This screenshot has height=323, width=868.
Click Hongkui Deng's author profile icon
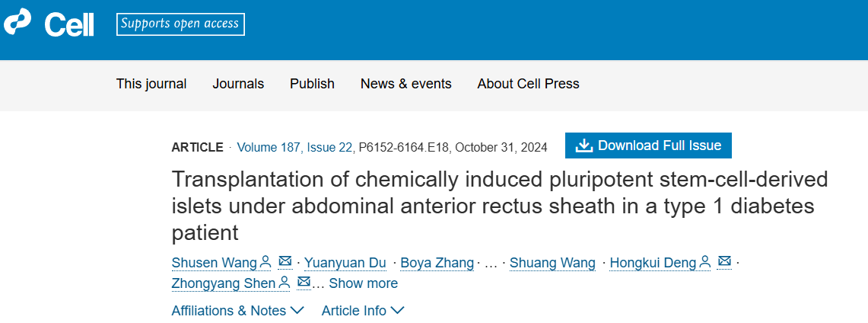point(705,262)
